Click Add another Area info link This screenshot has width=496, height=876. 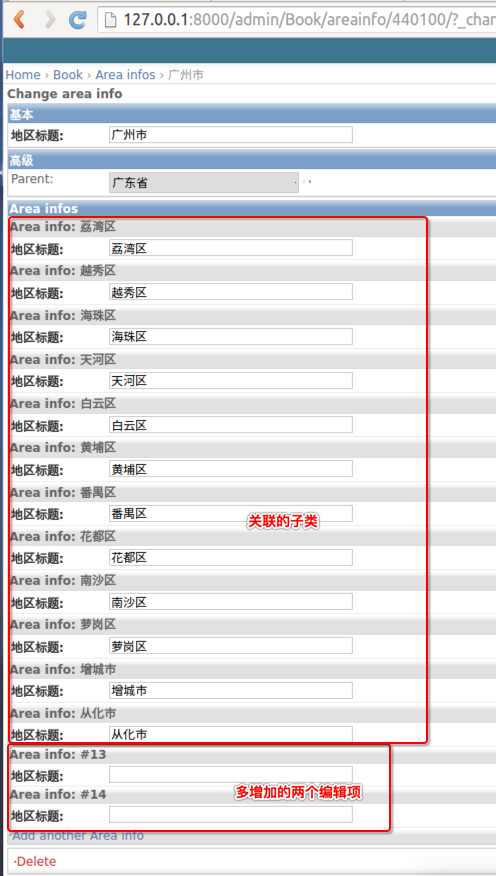click(78, 836)
